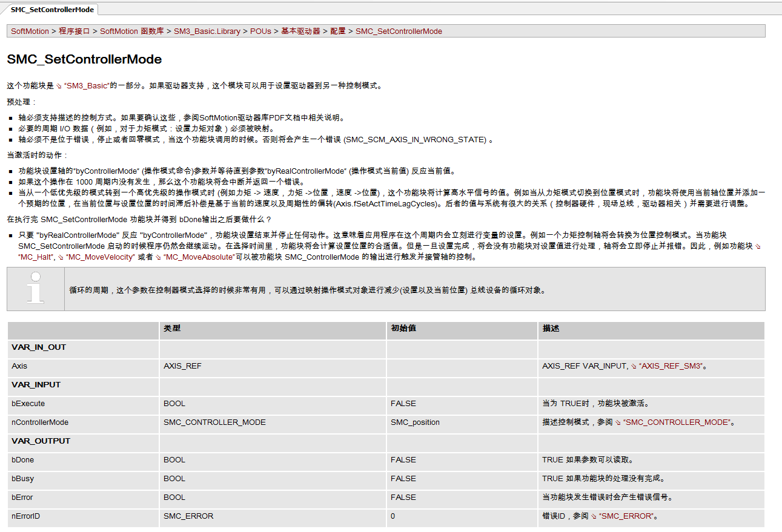Image resolution: width=782 pixels, height=532 pixels.
Task: Click the 描述 column header
Action: point(551,328)
